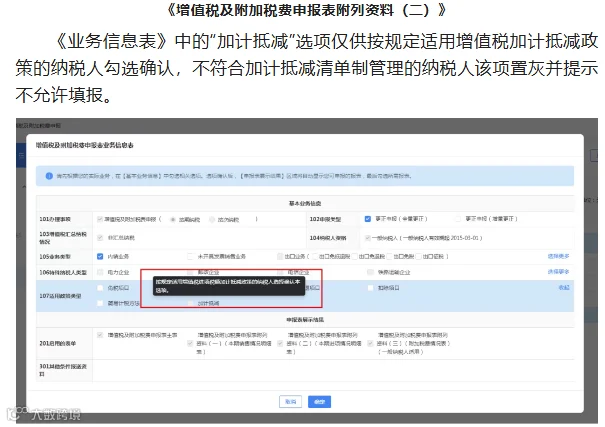The height and width of the screenshot is (427, 605).
Task: Click the 101办理事项 row label
Action: point(55,219)
